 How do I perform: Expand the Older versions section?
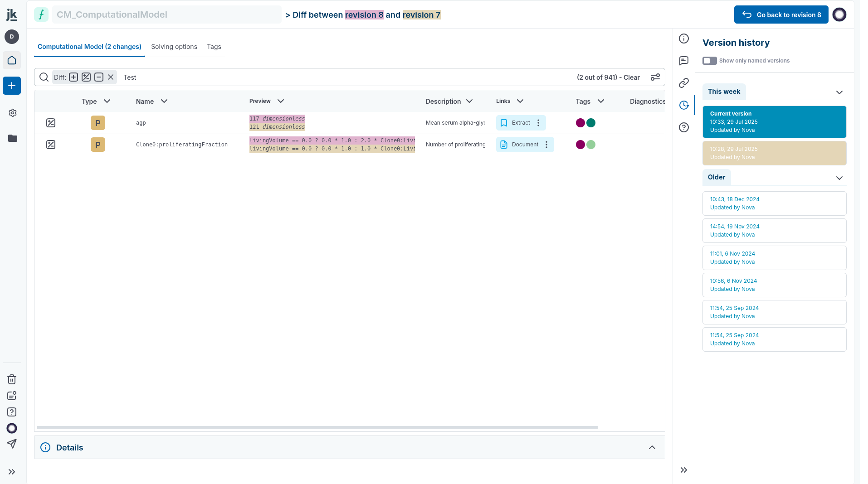[839, 178]
